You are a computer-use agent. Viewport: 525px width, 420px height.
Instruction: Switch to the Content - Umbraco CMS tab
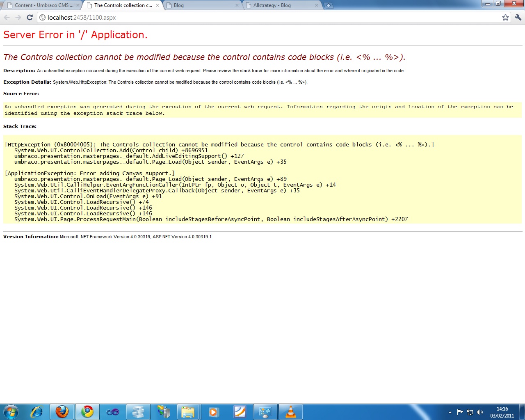pyautogui.click(x=43, y=5)
